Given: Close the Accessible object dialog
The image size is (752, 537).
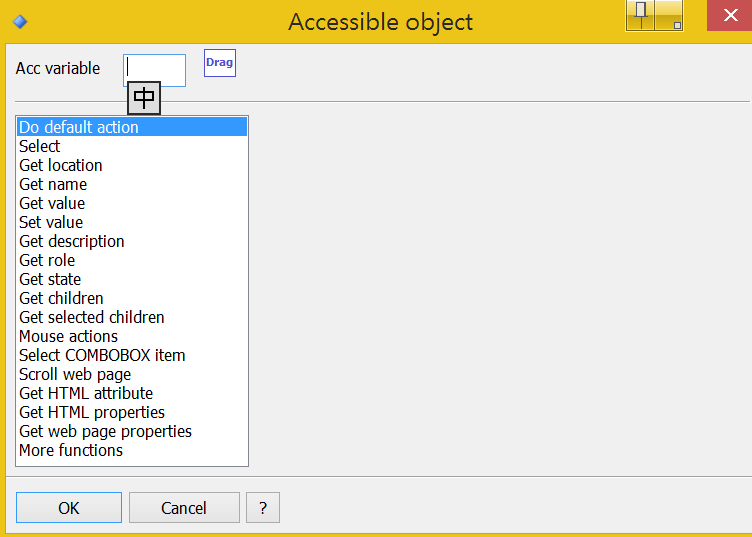Looking at the screenshot, I should click(729, 15).
